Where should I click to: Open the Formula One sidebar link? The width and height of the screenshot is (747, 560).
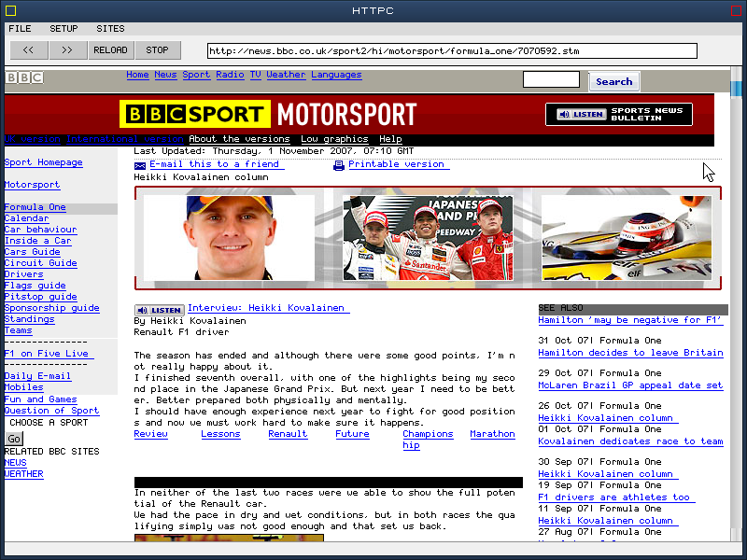35,207
